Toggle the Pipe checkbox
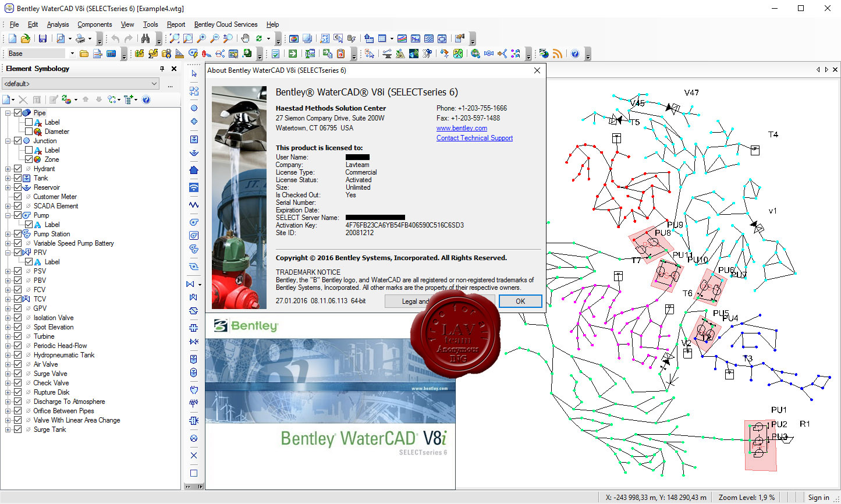 pos(17,113)
